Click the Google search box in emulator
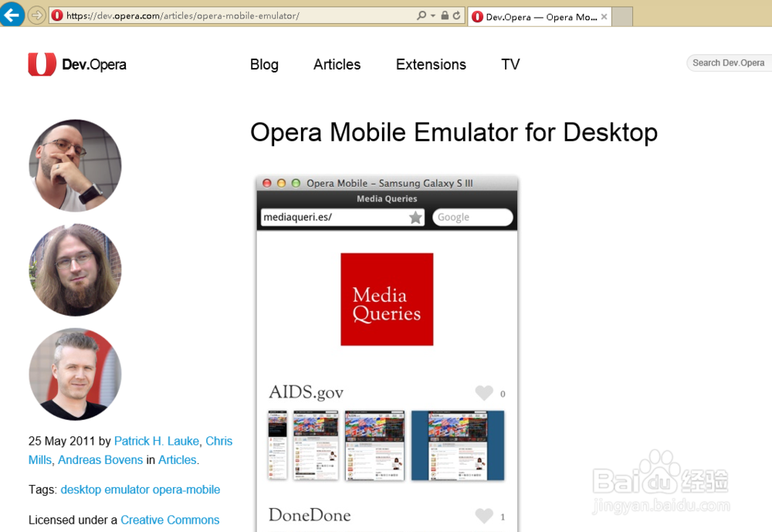Viewport: 772px width, 532px height. (x=472, y=217)
